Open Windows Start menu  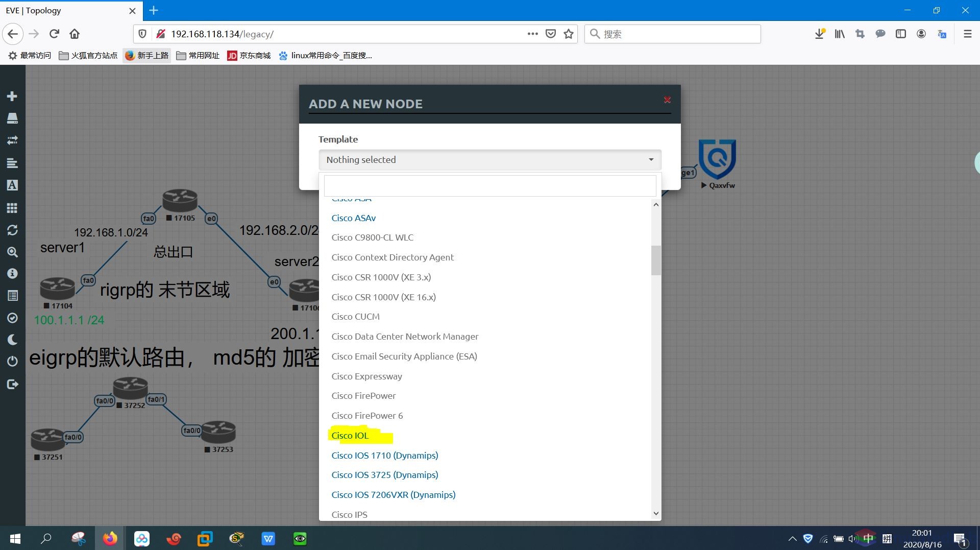point(15,538)
